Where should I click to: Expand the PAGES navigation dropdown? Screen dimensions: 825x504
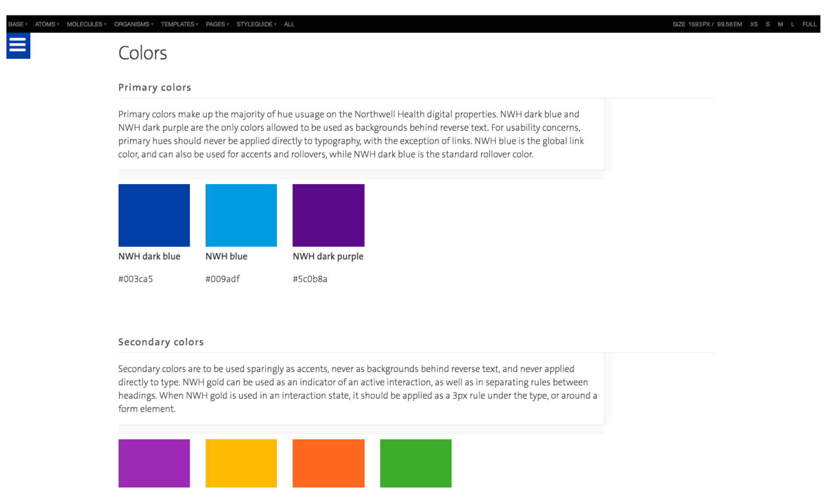(215, 24)
